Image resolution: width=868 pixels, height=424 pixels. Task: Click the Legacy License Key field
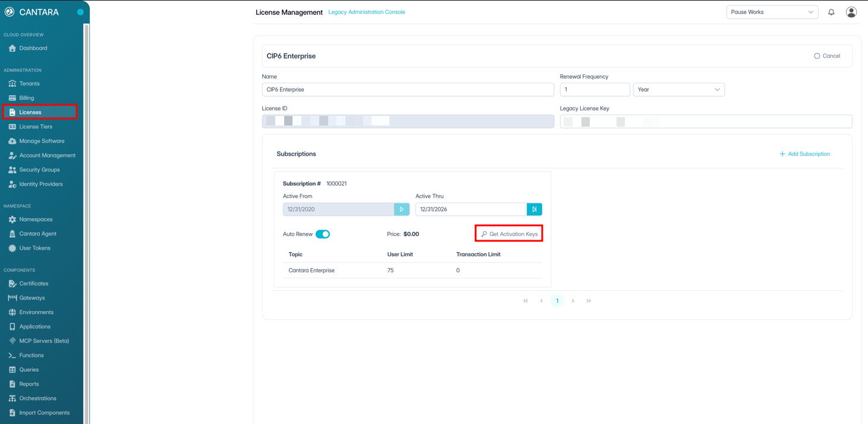[706, 121]
